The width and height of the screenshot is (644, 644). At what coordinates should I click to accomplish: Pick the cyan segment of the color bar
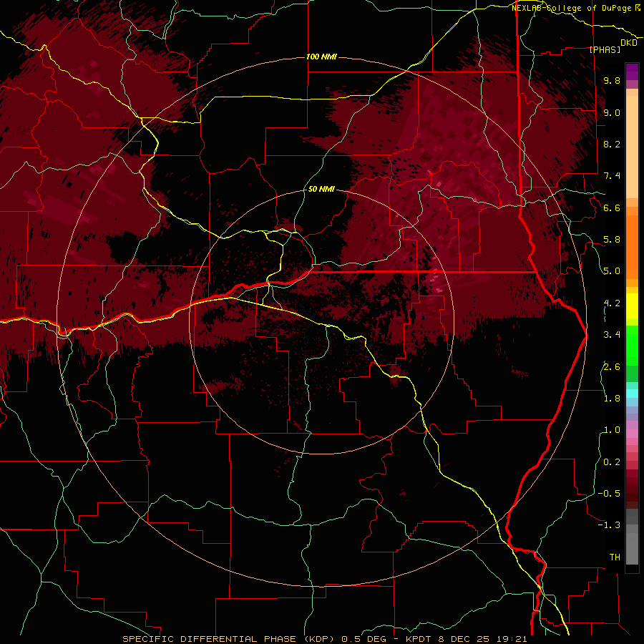tap(632, 394)
